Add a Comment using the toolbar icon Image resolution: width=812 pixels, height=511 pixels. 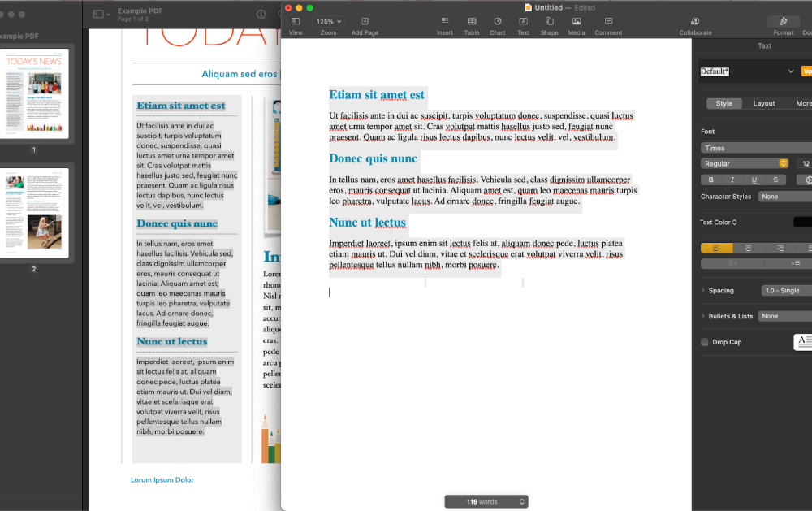608,21
